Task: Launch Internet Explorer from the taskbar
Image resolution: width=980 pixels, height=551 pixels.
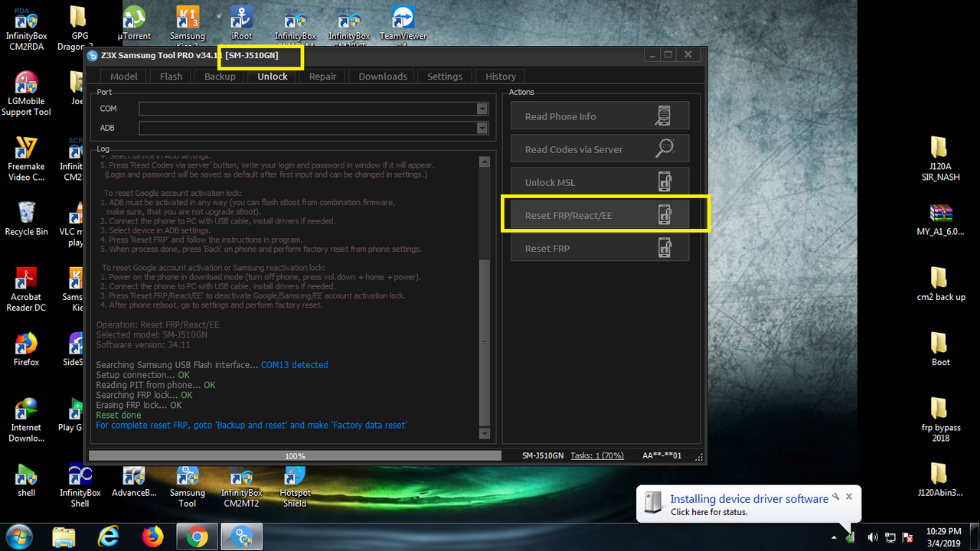Action: click(109, 537)
